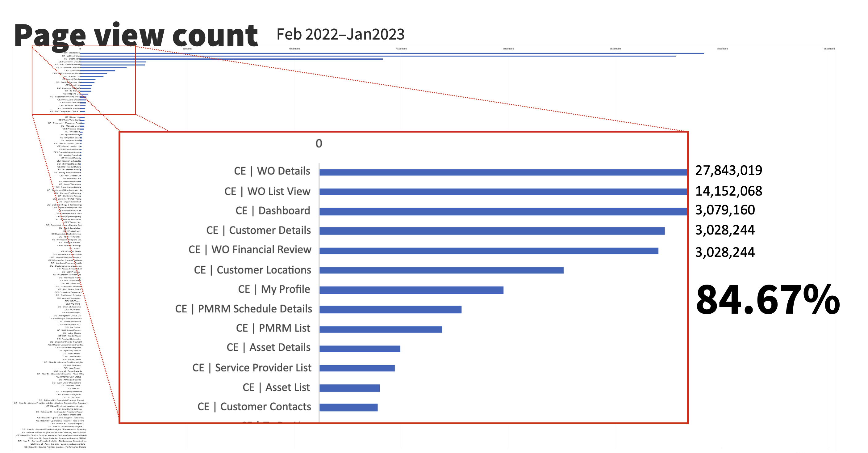The image size is (868, 453).
Task: Click the Customer Details bar
Action: [492, 231]
